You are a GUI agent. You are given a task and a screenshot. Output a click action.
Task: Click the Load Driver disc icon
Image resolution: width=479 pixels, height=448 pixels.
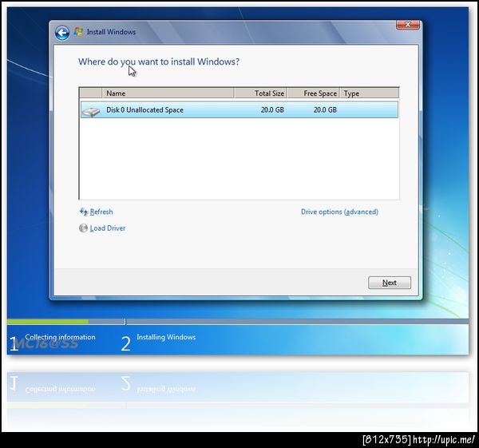(83, 228)
